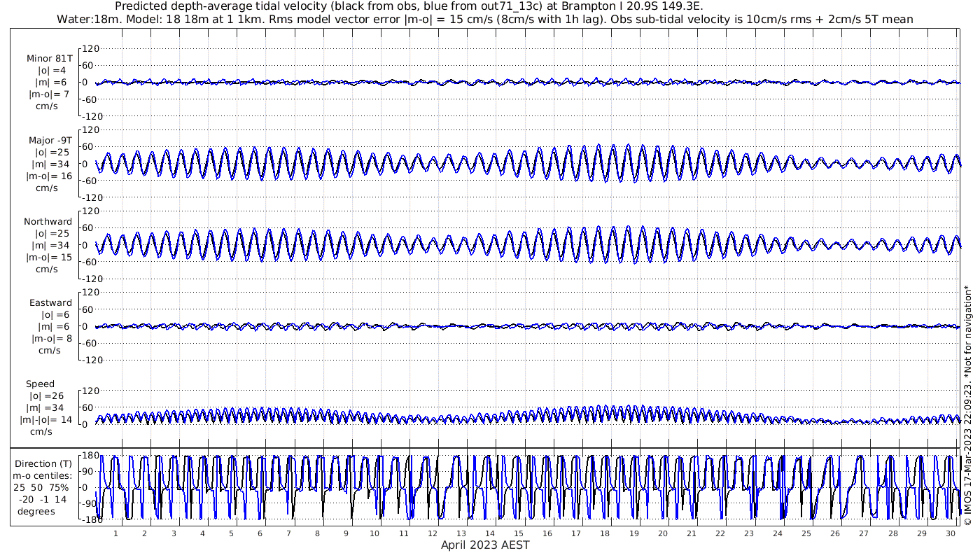Viewport: 980px width, 560px height.
Task: Click day 26 on the date axis
Action: (x=835, y=533)
